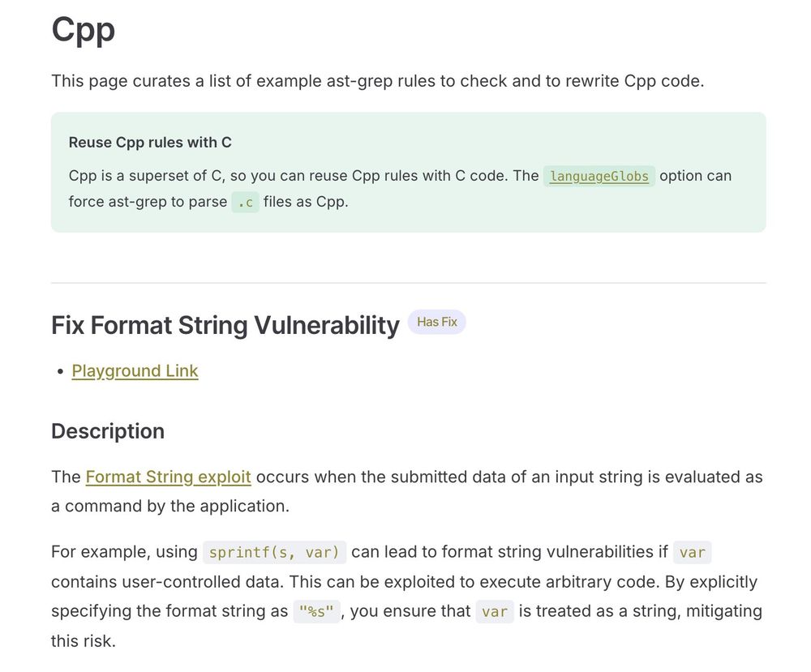Click the var code after 'vulnerabilities if'
Image resolution: width=811 pixels, height=672 pixels.
[692, 552]
